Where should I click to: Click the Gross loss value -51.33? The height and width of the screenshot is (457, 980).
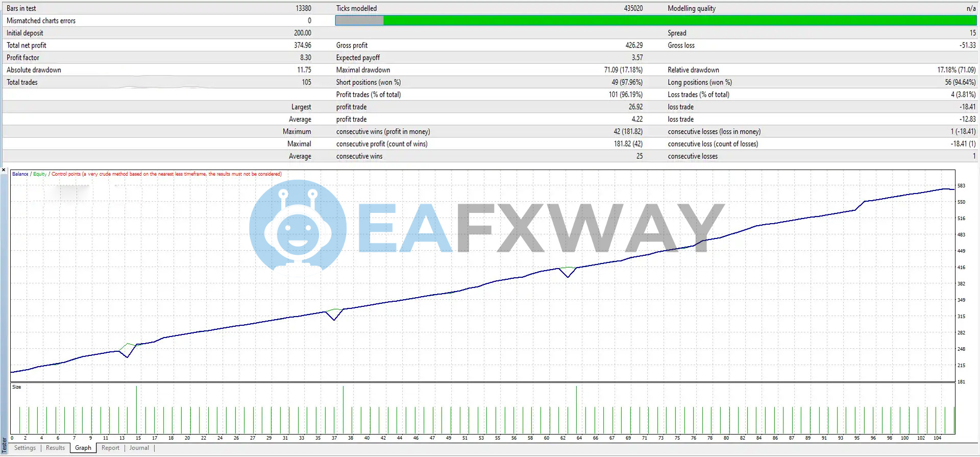click(x=967, y=45)
